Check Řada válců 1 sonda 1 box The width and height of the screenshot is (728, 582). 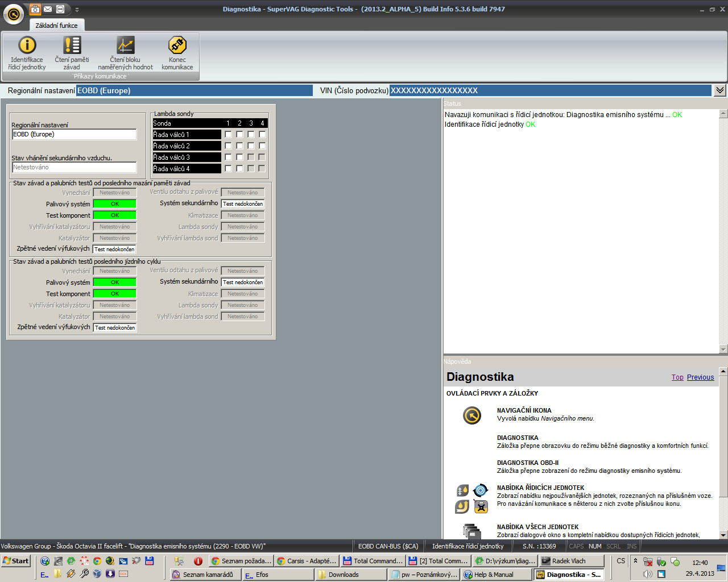228,135
